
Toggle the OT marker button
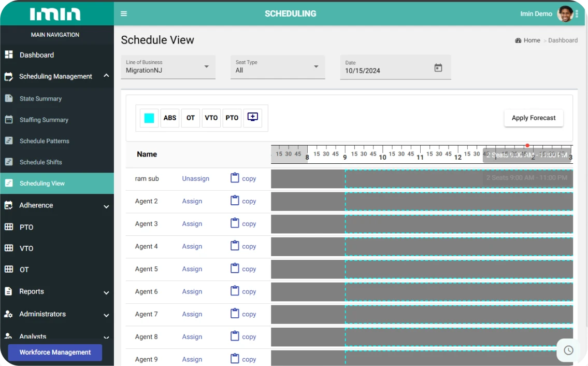pos(191,118)
